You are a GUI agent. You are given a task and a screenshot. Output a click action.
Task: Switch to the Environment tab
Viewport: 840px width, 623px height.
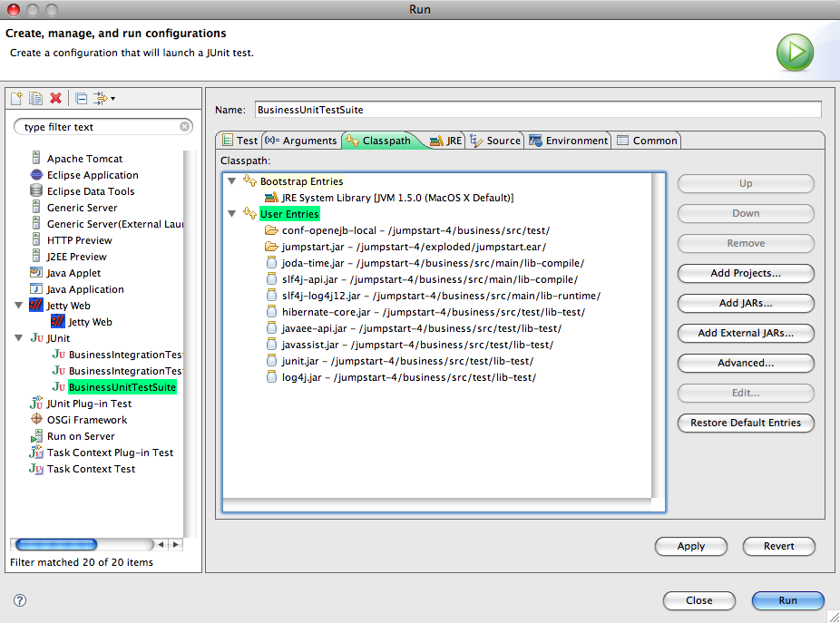(569, 141)
